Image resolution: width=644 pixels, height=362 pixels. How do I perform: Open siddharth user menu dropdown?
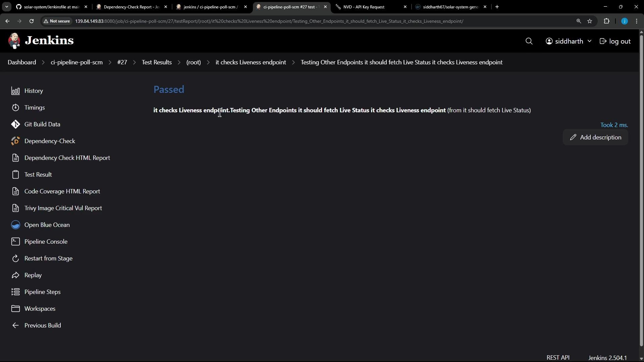(569, 41)
